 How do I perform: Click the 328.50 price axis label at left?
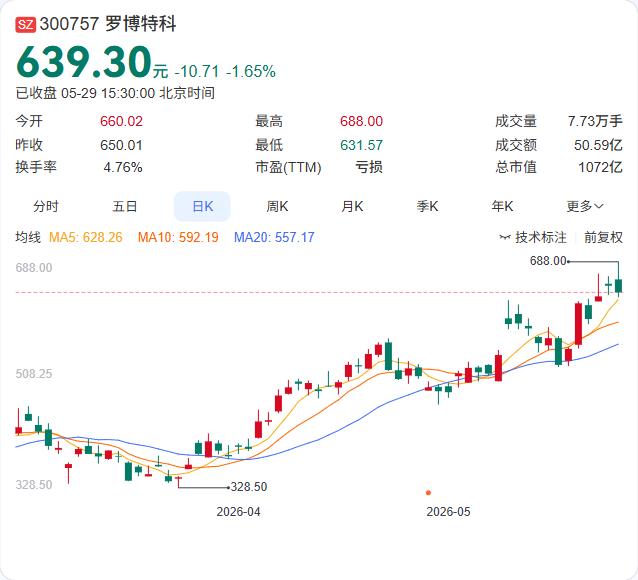click(x=34, y=485)
